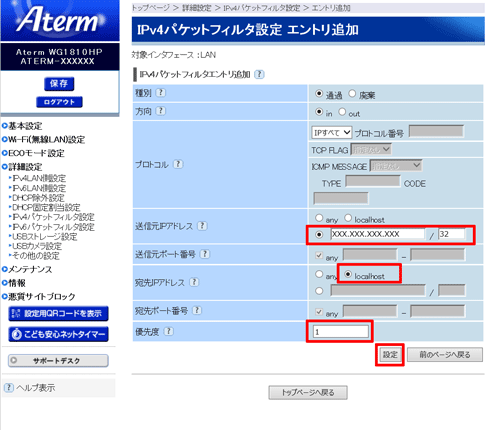The height and width of the screenshot is (430, 500).
Task: Select any for source IP address
Action: coord(319,218)
